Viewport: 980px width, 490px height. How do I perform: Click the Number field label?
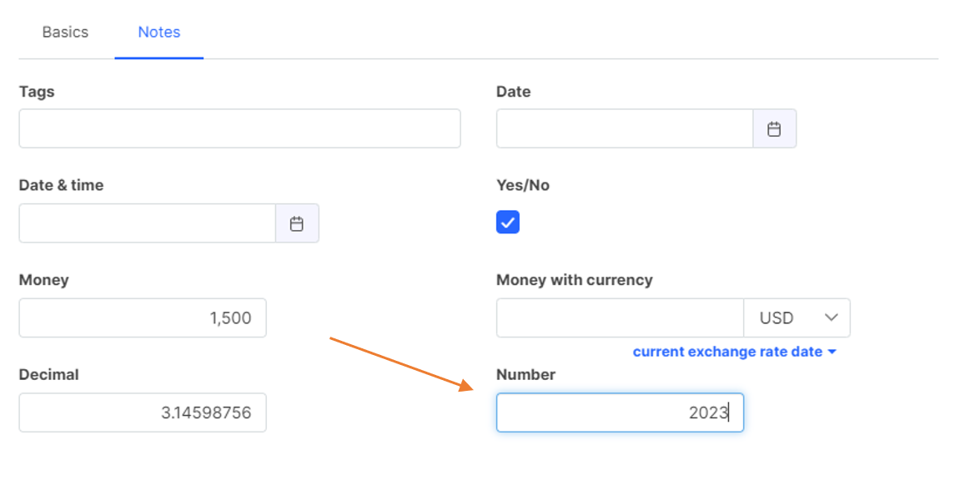(x=525, y=374)
